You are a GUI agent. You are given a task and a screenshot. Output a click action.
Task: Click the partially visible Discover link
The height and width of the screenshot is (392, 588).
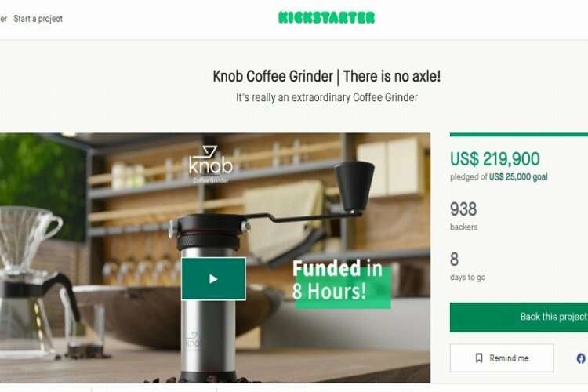(x=3, y=18)
